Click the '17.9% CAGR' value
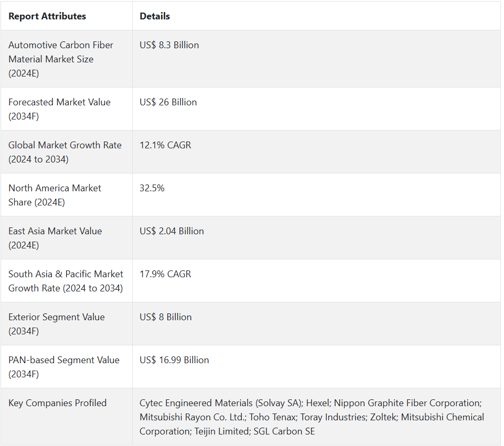The width and height of the screenshot is (504, 446). (165, 274)
